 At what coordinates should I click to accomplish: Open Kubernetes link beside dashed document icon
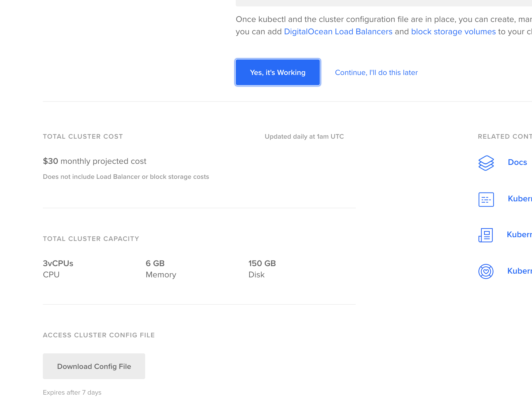coord(519,199)
